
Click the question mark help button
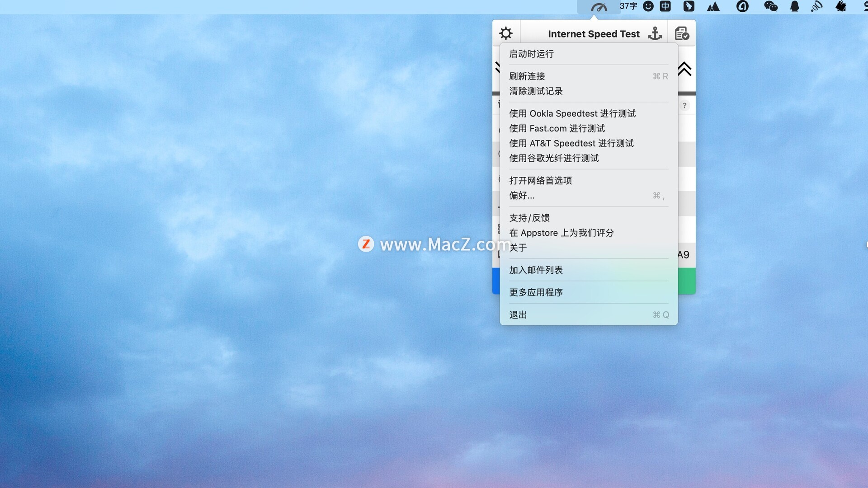684,105
